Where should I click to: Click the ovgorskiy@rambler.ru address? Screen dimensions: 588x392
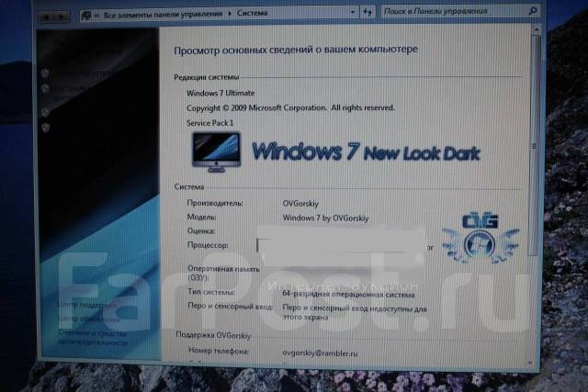320,353
